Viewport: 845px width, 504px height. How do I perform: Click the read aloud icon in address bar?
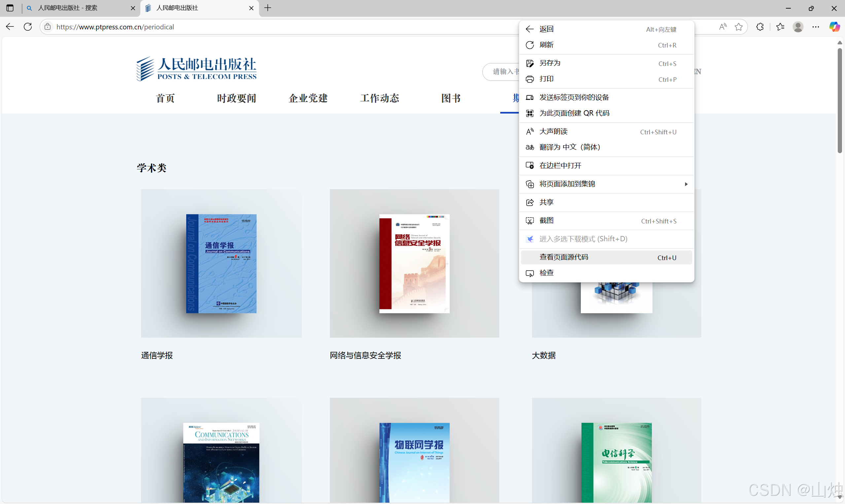[x=723, y=27]
